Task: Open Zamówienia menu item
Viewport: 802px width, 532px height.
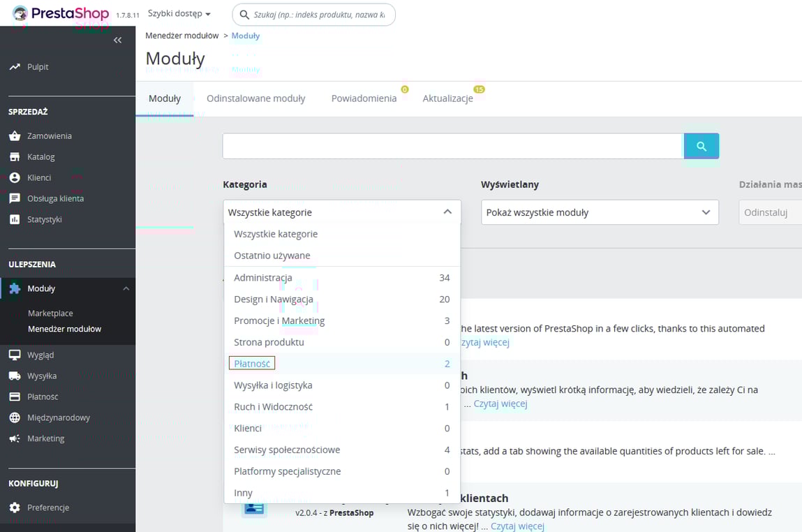Action: coord(50,135)
